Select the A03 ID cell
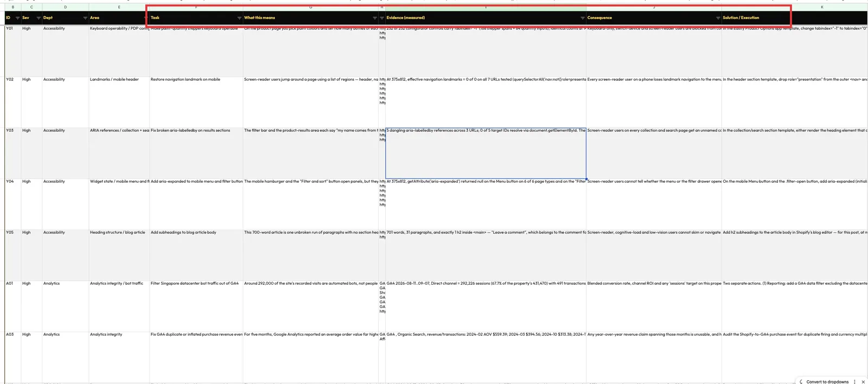 (x=13, y=357)
